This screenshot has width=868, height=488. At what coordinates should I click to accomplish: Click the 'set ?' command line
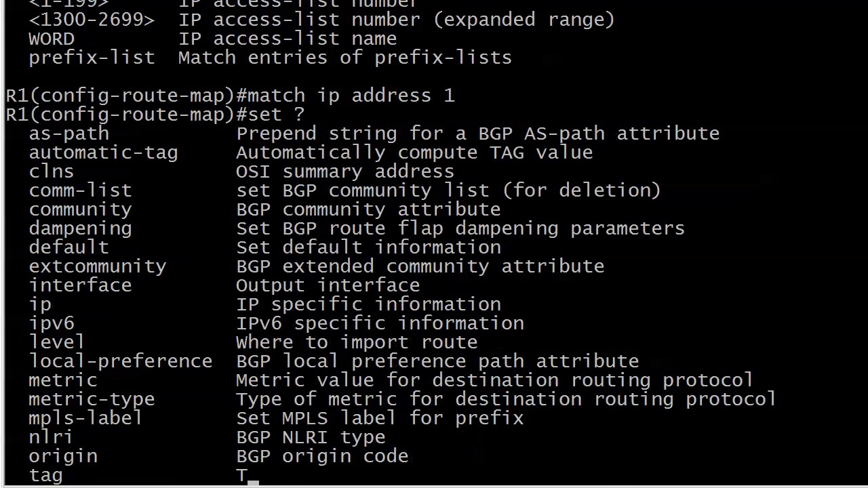tap(155, 115)
